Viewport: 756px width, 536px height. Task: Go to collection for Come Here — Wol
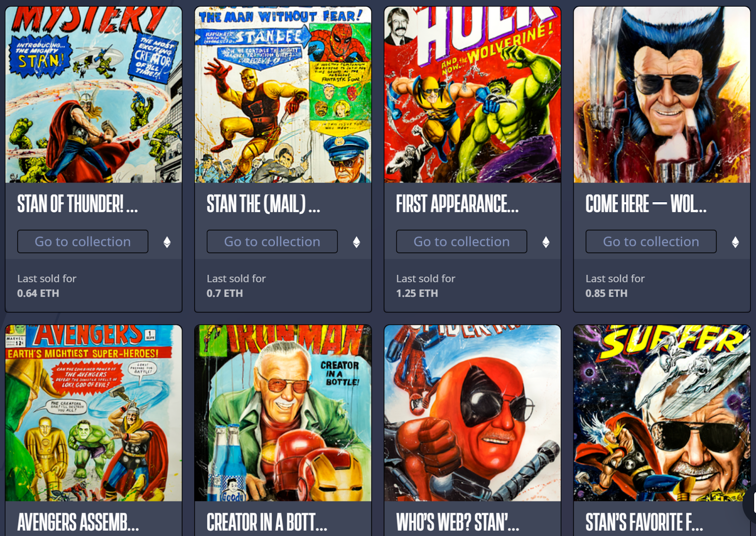651,241
